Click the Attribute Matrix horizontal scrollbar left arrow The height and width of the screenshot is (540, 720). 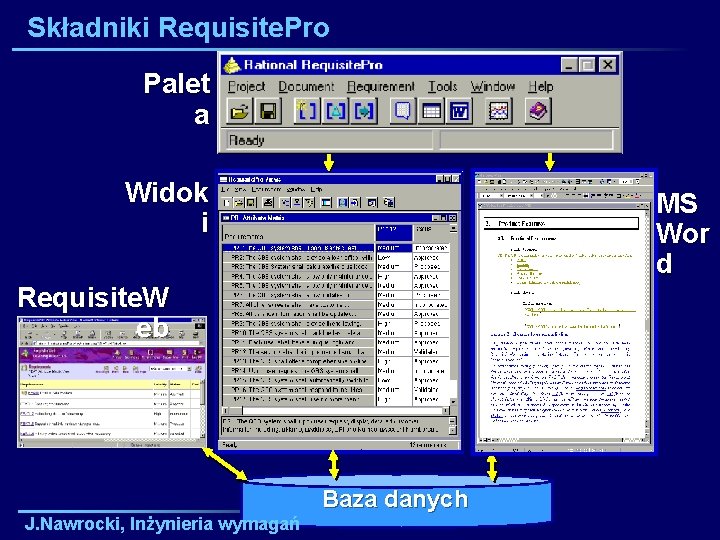coord(226,410)
